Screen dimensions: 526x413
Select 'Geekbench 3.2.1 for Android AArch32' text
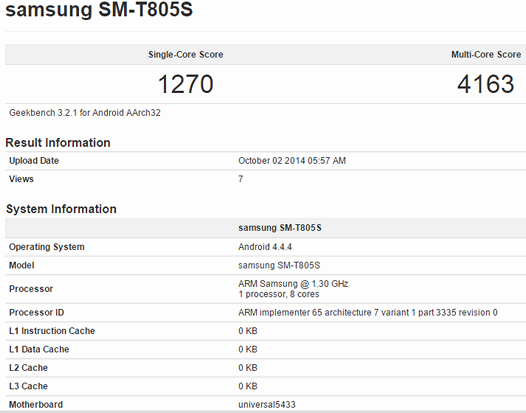click(x=85, y=113)
